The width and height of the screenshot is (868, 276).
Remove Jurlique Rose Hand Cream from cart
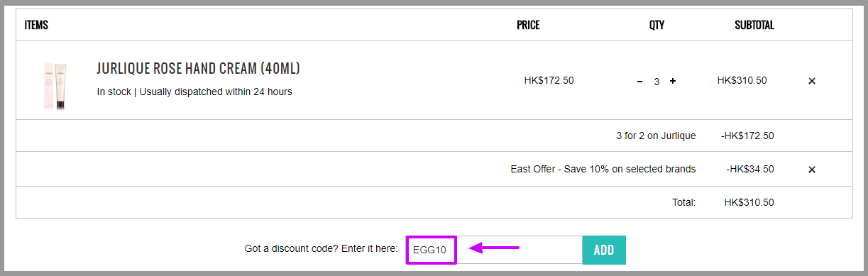(x=812, y=81)
